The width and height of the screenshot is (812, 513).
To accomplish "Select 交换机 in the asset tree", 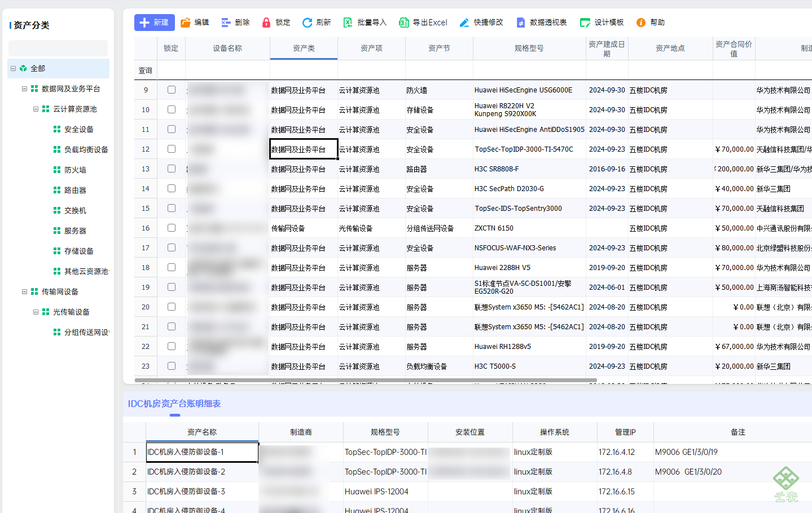I will (75, 211).
